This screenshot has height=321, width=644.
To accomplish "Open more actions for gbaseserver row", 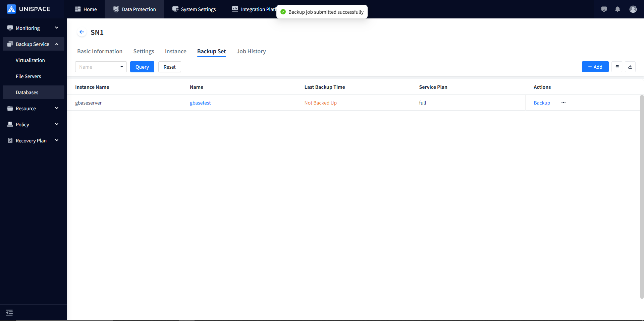I will tap(563, 103).
